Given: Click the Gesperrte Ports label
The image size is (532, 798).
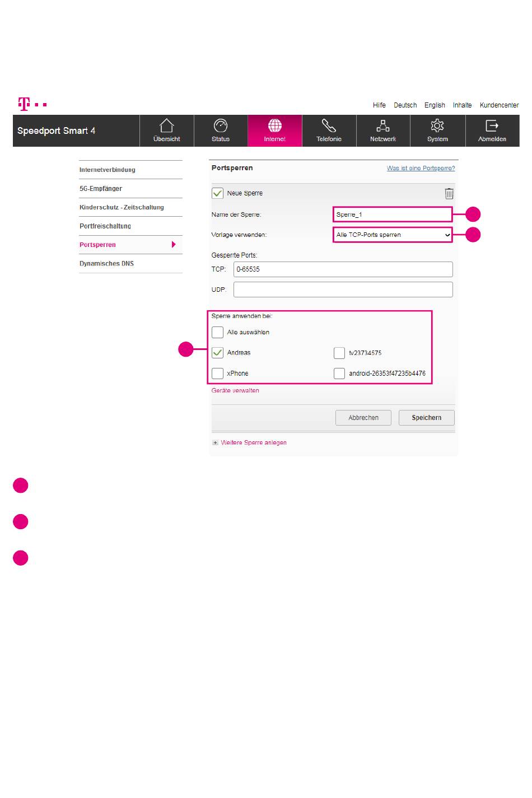Looking at the screenshot, I should 234,255.
